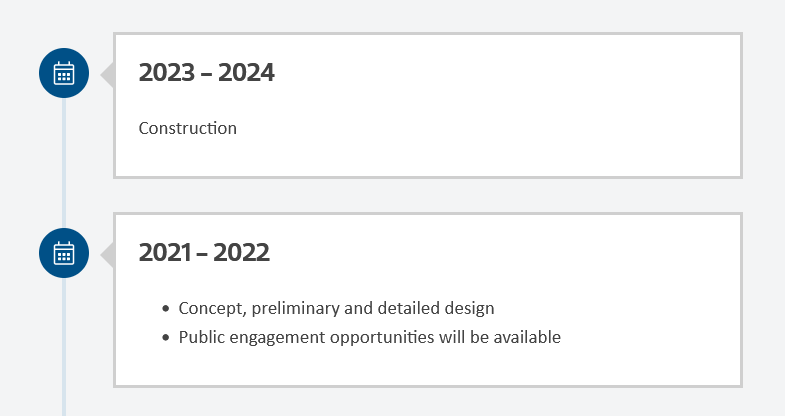Screen dimensions: 785x416
Task: Click the "Construction" text
Action: click(x=188, y=128)
